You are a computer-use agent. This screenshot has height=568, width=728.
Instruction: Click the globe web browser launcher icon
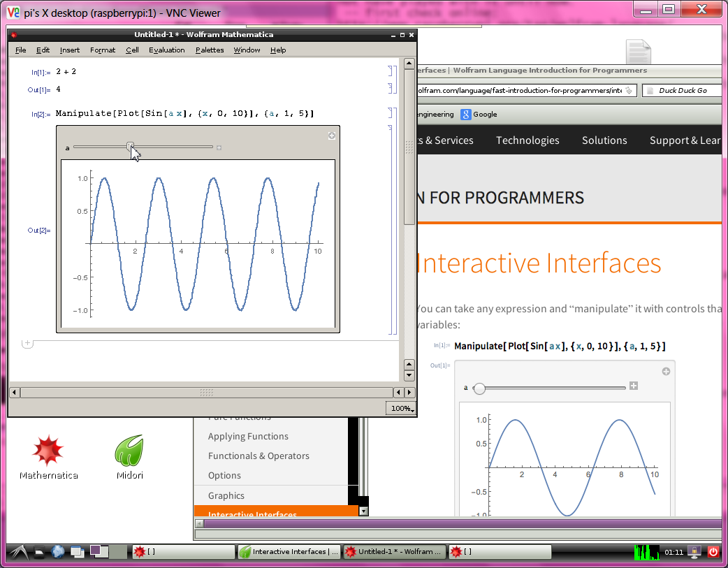(58, 551)
